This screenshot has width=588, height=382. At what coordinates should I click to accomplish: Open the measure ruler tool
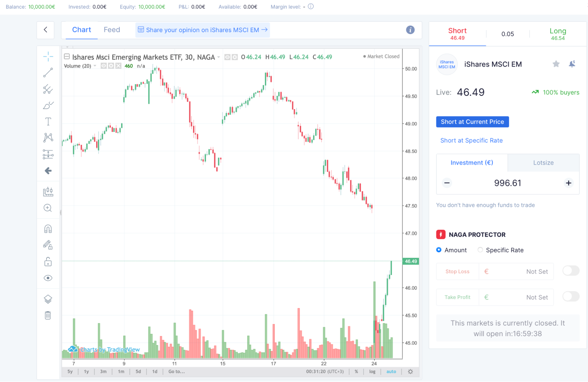pyautogui.click(x=48, y=192)
